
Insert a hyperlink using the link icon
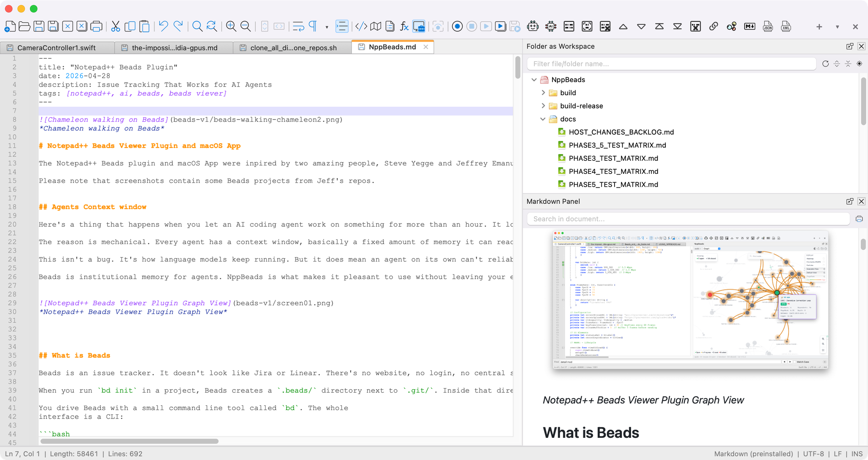(x=713, y=26)
